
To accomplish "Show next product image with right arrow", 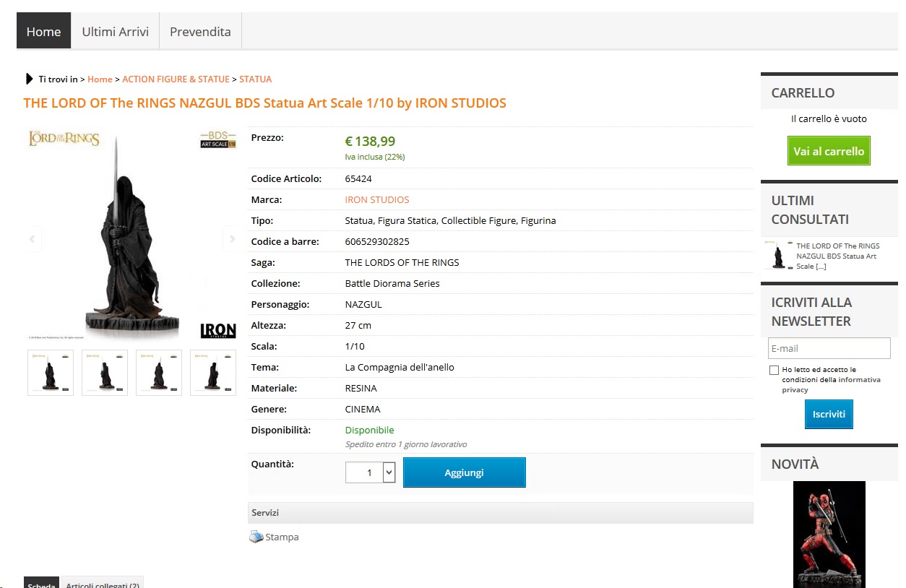I will [x=231, y=239].
